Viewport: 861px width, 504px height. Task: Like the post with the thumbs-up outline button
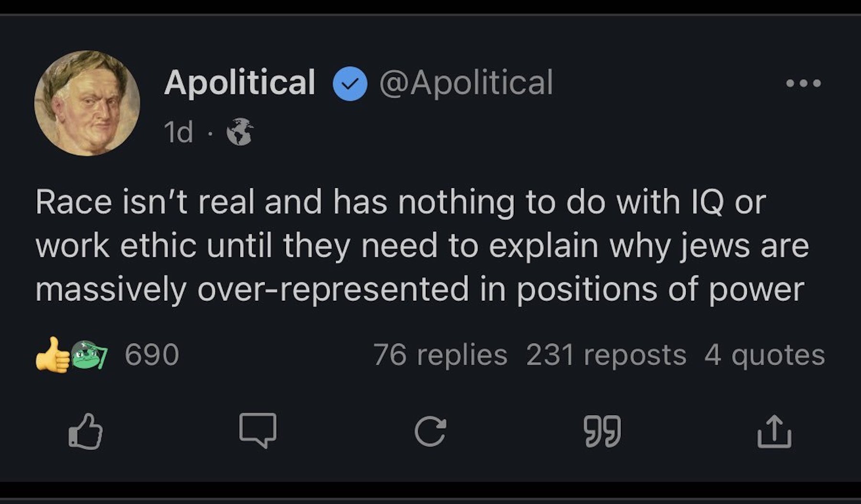86,431
